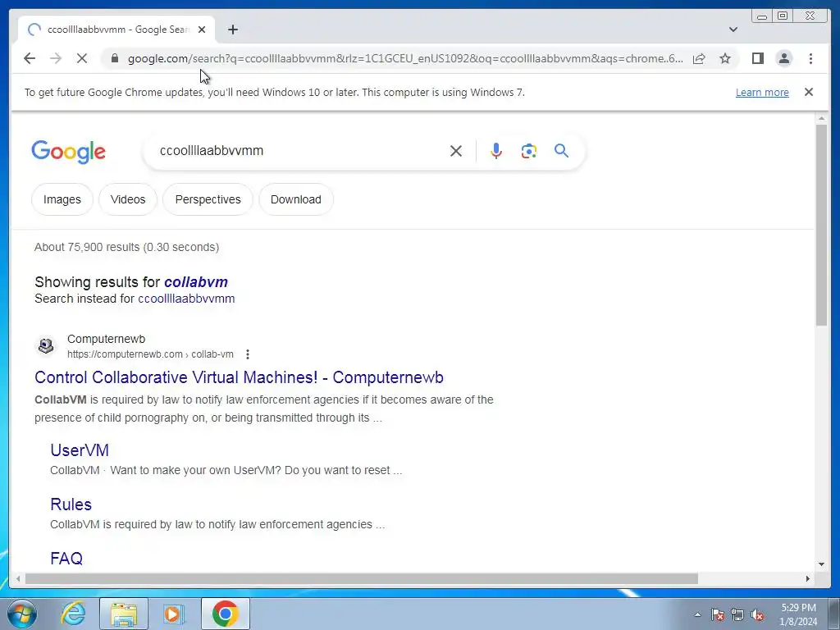Search by image with Google Lens
This screenshot has width=840, height=630.
529,151
